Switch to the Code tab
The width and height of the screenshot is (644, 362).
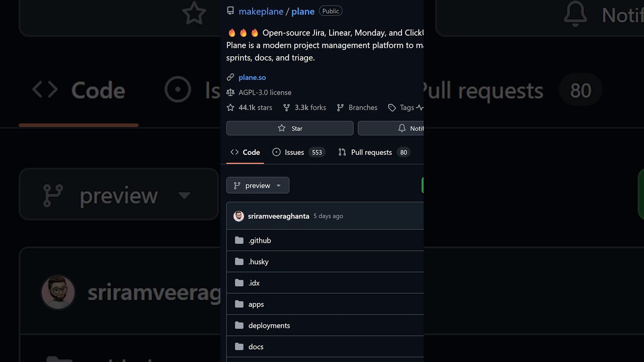coord(245,152)
